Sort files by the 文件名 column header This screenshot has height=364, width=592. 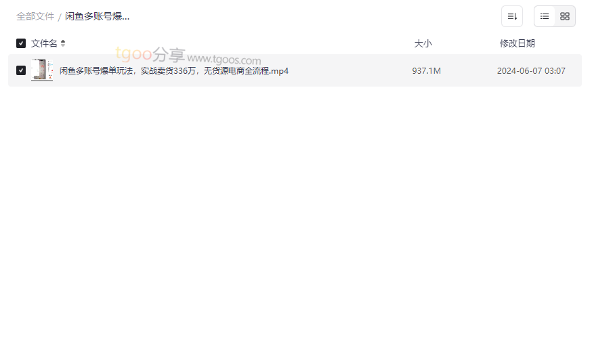tap(44, 43)
